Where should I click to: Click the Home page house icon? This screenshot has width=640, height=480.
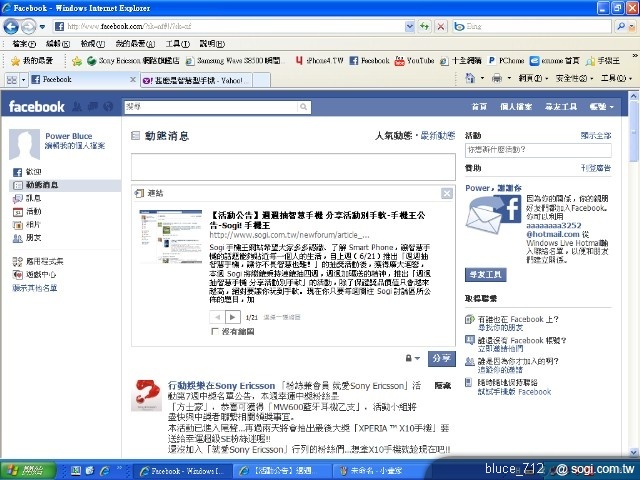(470, 78)
